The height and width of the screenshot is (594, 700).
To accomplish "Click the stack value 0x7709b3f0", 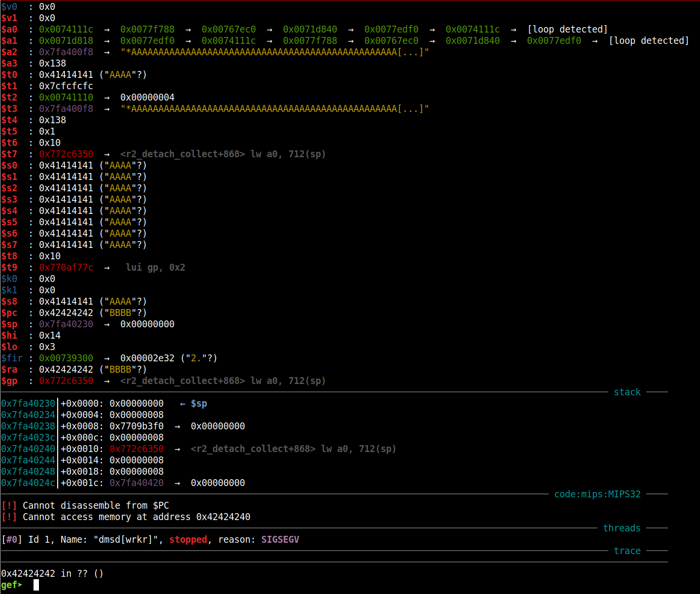I will [x=137, y=426].
